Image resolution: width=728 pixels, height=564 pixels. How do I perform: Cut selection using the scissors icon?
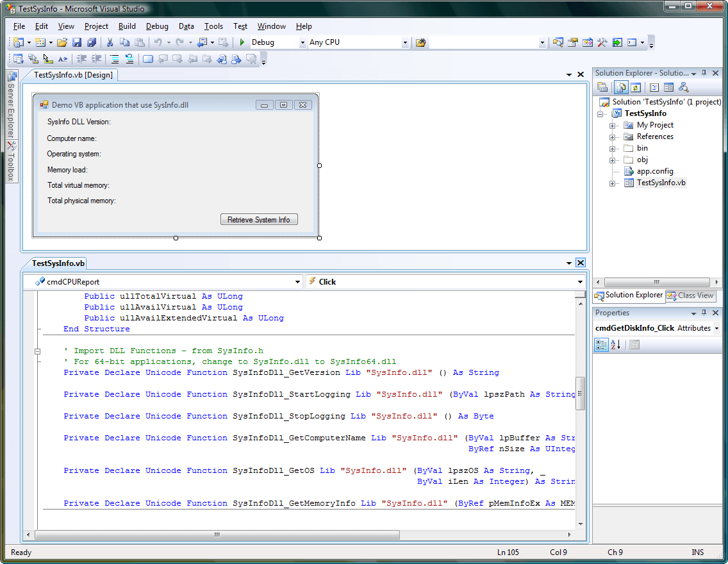click(110, 42)
